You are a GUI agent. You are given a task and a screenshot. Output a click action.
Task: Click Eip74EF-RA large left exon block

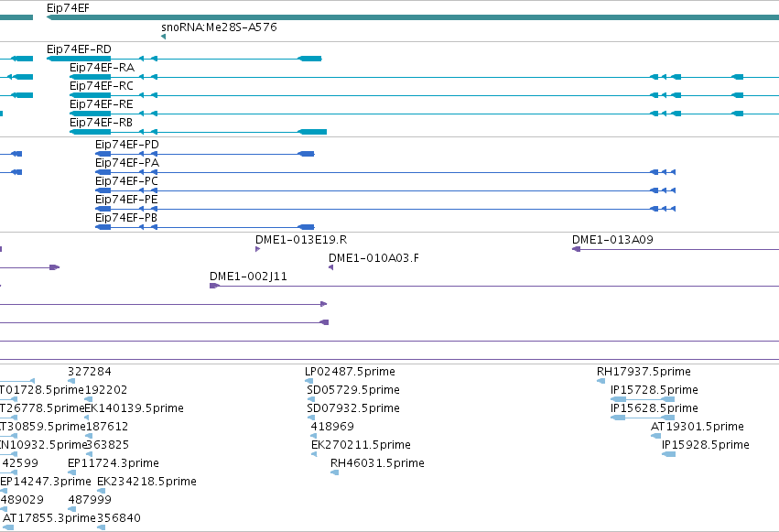(x=90, y=77)
